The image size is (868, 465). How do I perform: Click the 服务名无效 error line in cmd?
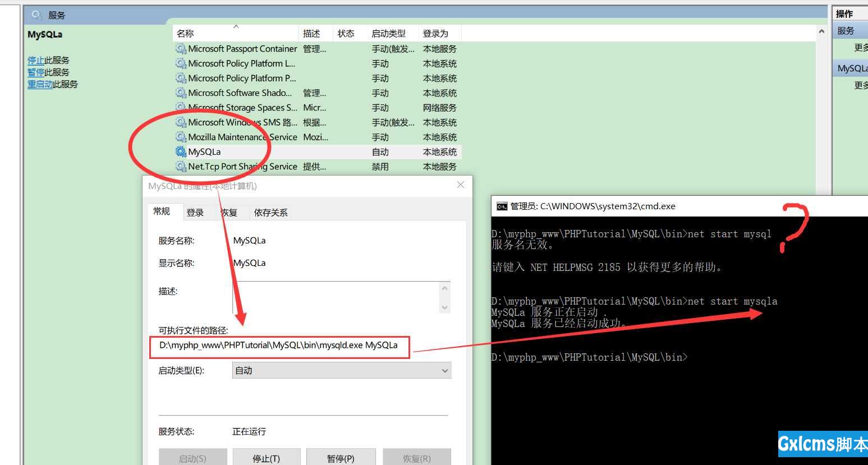[523, 245]
